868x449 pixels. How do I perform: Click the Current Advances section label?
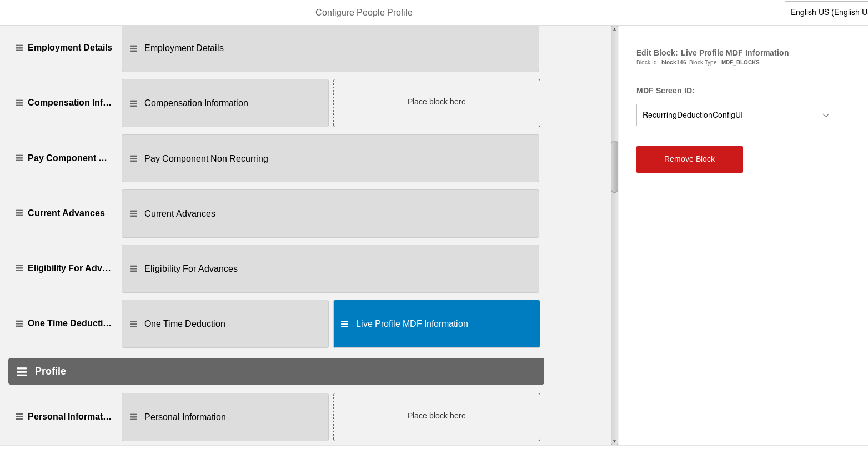click(66, 213)
